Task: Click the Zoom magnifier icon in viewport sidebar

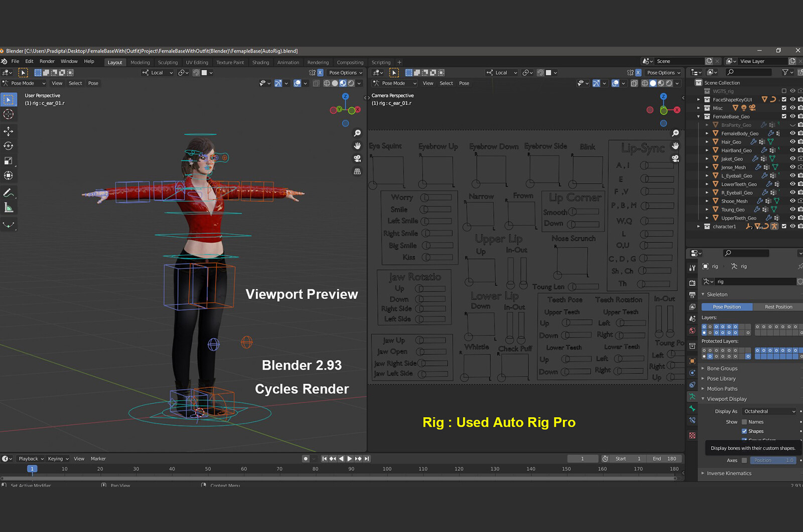Action: 357,132
